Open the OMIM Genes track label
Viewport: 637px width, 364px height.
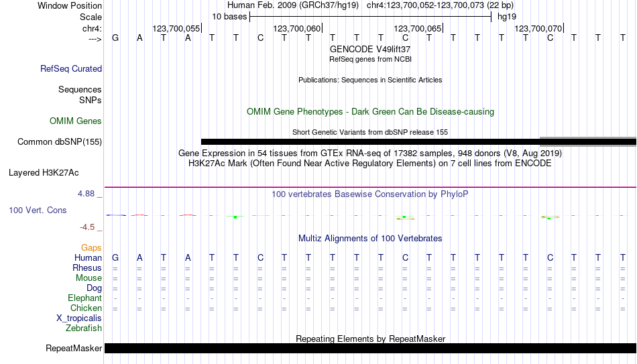pos(76,121)
